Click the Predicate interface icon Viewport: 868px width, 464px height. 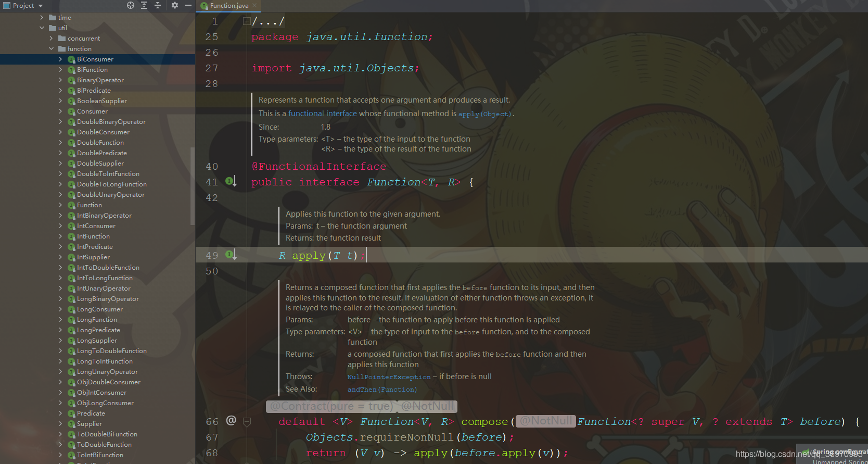point(71,413)
